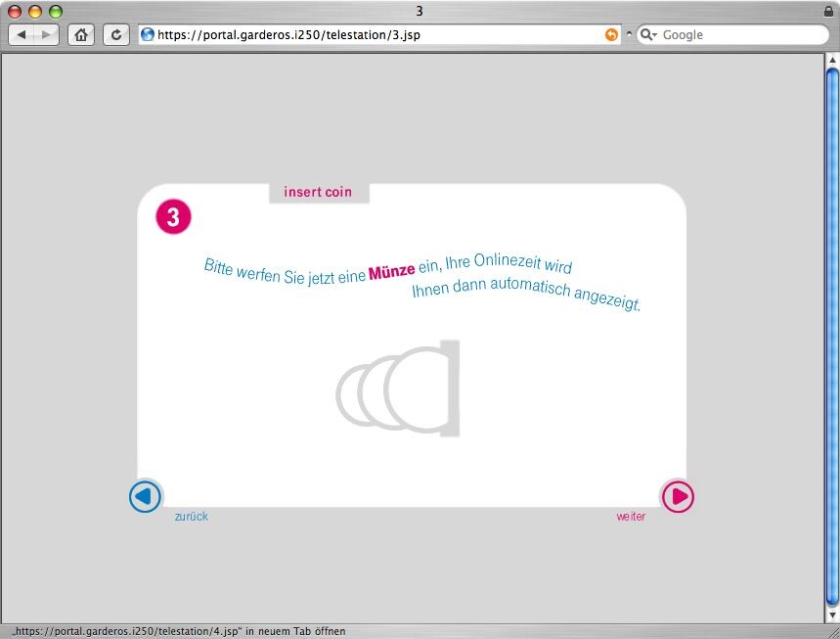Go to the Home page icon
This screenshot has width=840, height=639.
point(81,35)
